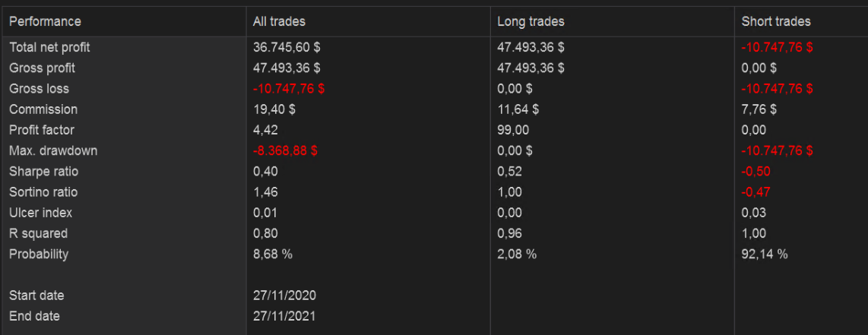
Task: Click the Long trades column header
Action: click(531, 21)
